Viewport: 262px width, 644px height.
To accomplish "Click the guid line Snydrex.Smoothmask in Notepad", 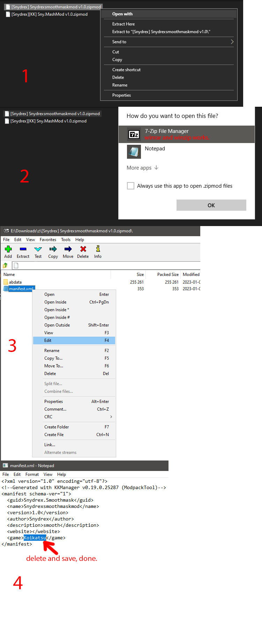I will (x=50, y=500).
